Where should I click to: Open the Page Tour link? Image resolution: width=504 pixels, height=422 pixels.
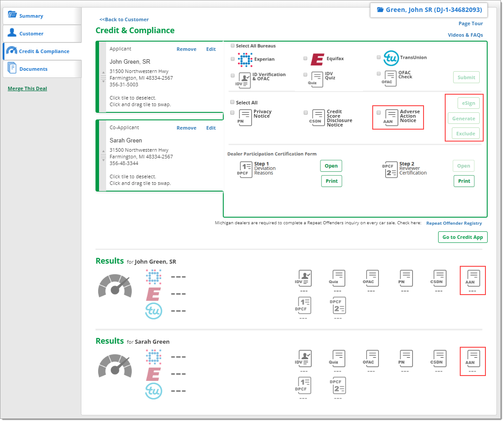470,23
